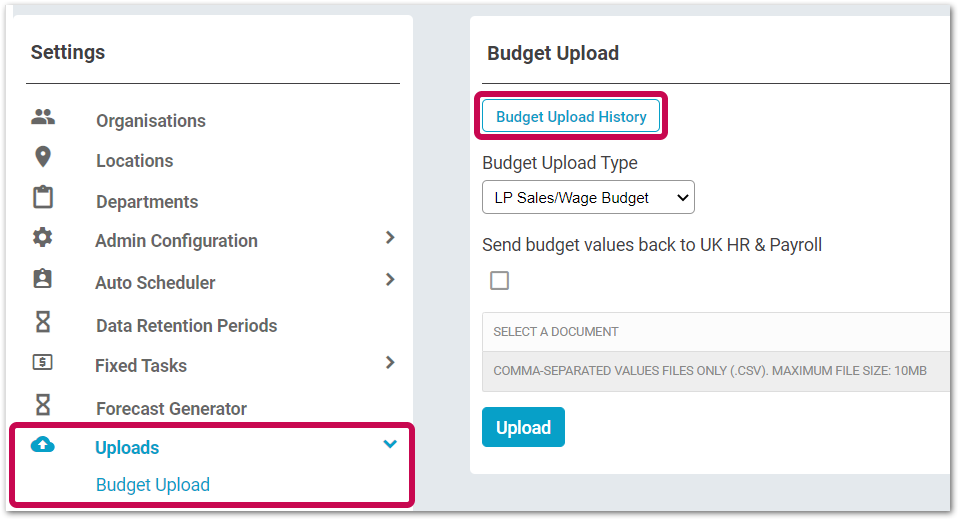
Task: Open the Budget Upload Type dropdown
Action: 588,197
